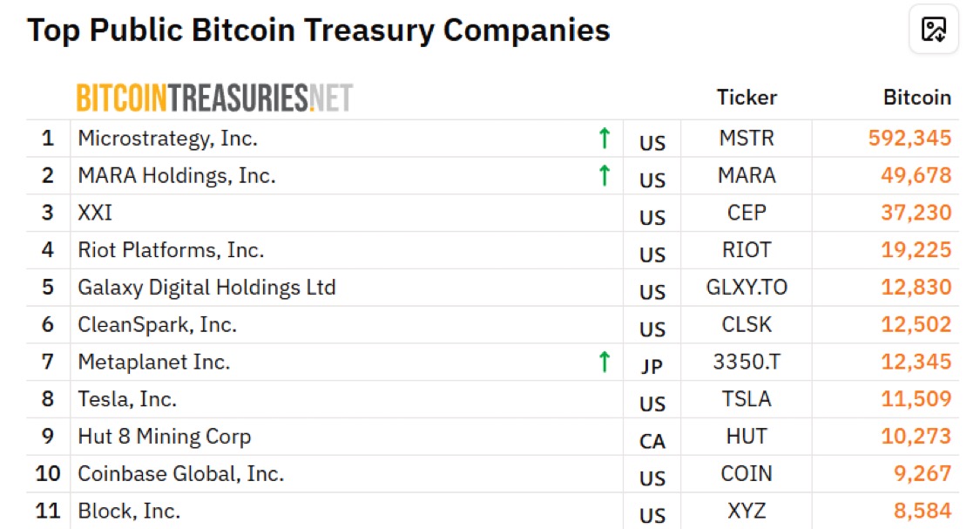This screenshot has width=980, height=529.
Task: Click the MSTR ticker symbol
Action: click(747, 139)
